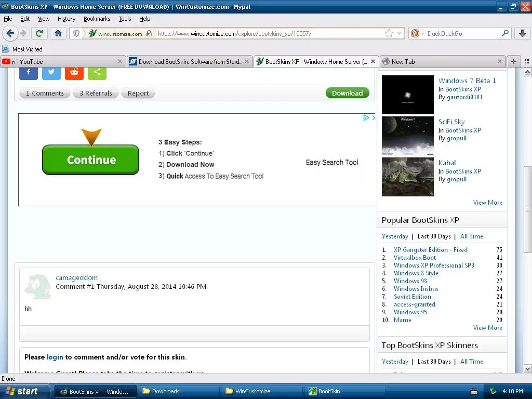
Task: Select Yesterday under Popular BootSkins XP
Action: coord(395,236)
